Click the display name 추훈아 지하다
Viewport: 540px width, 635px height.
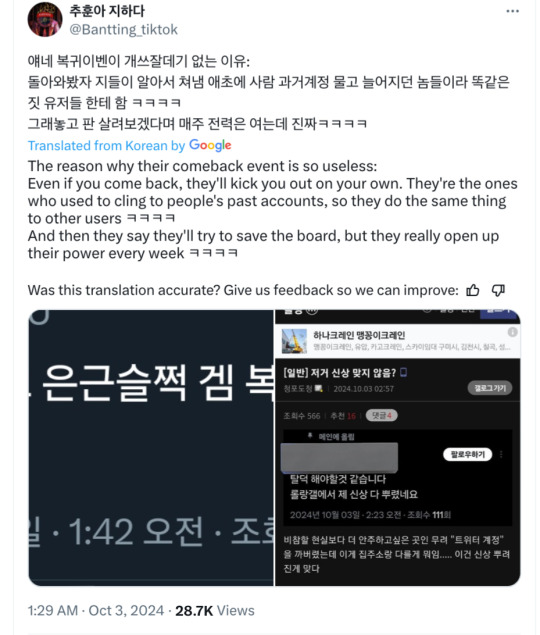(x=107, y=11)
